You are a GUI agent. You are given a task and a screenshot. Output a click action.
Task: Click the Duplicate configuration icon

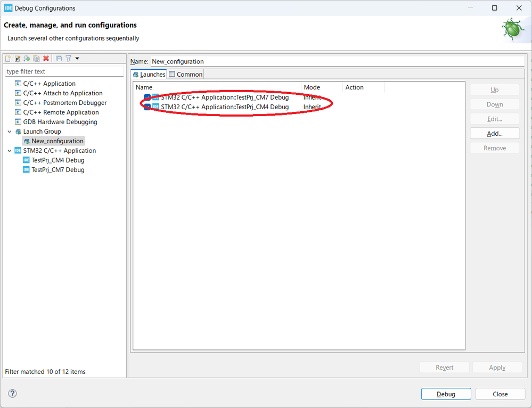pos(36,59)
